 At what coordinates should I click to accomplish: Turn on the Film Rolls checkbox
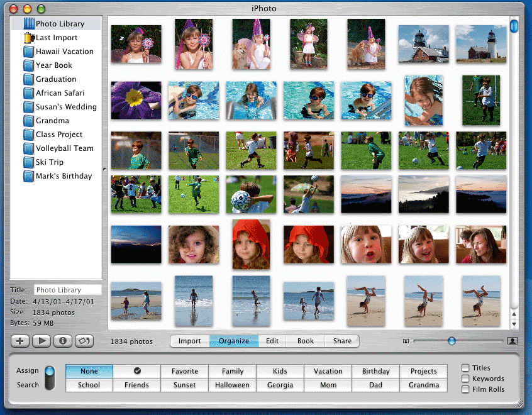coord(465,389)
